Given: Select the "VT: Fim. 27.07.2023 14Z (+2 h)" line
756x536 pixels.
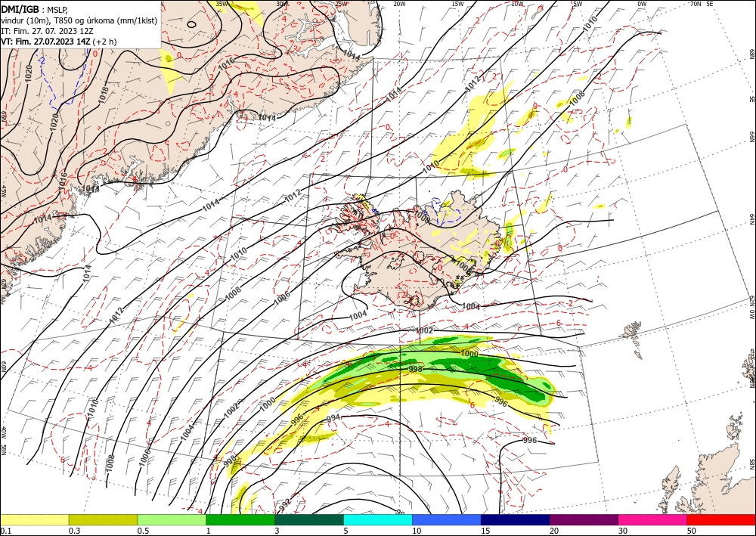Looking at the screenshot, I should click(59, 42).
